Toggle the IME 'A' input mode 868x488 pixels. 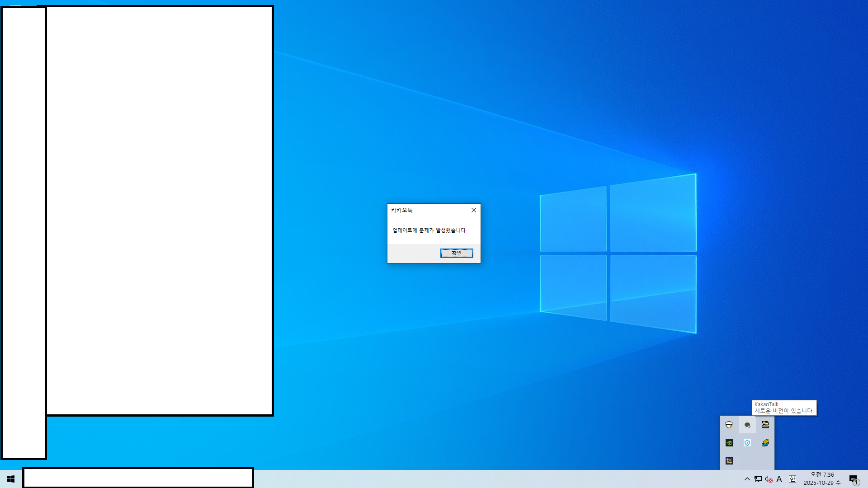tap(779, 479)
